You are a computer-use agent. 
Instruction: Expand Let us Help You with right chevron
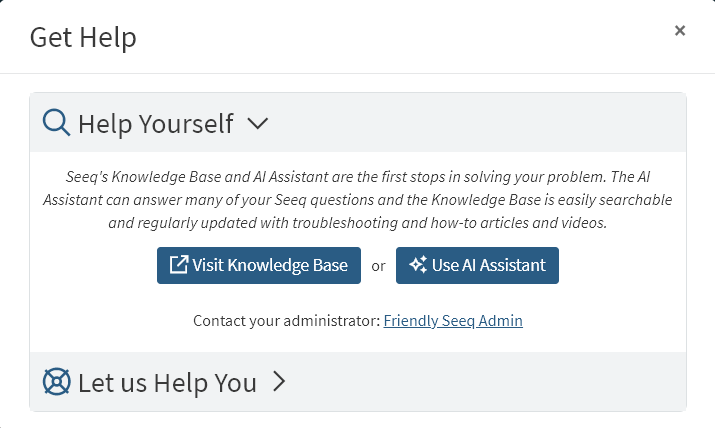pos(279,382)
